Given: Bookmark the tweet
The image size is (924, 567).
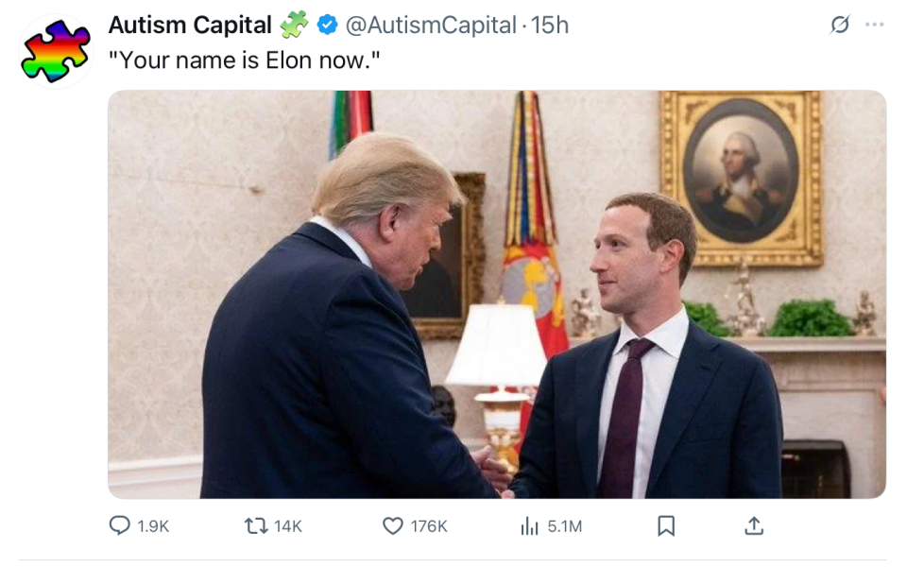Looking at the screenshot, I should click(x=665, y=525).
